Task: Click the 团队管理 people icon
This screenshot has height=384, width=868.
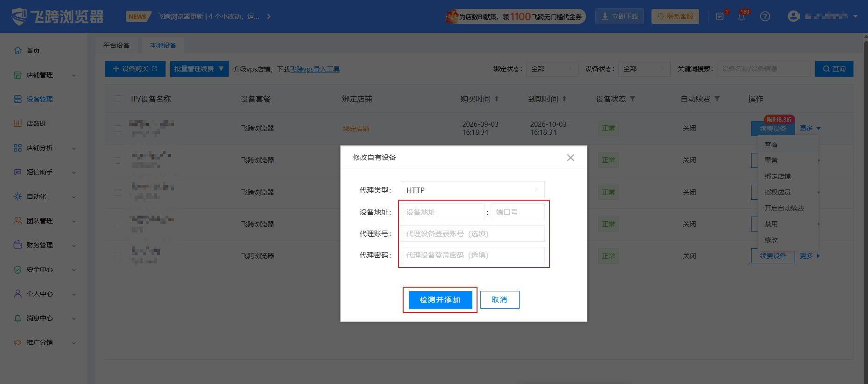Action: tap(18, 221)
